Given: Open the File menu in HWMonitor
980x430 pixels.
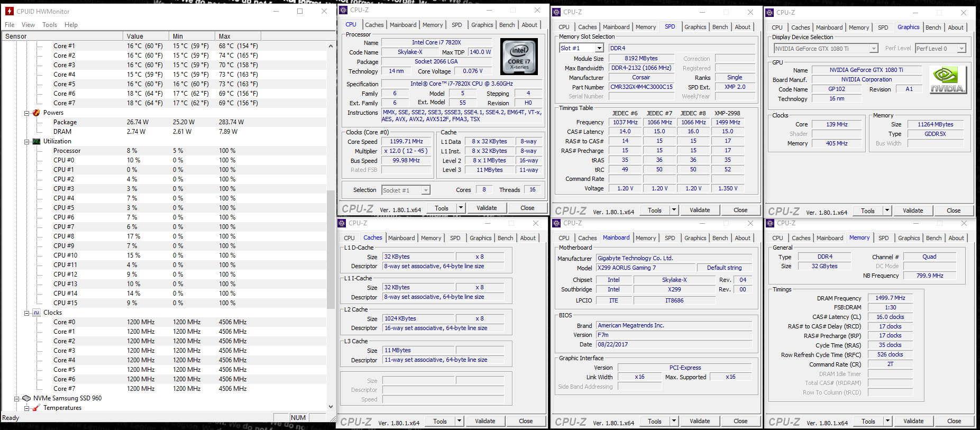Looking at the screenshot, I should coord(10,25).
